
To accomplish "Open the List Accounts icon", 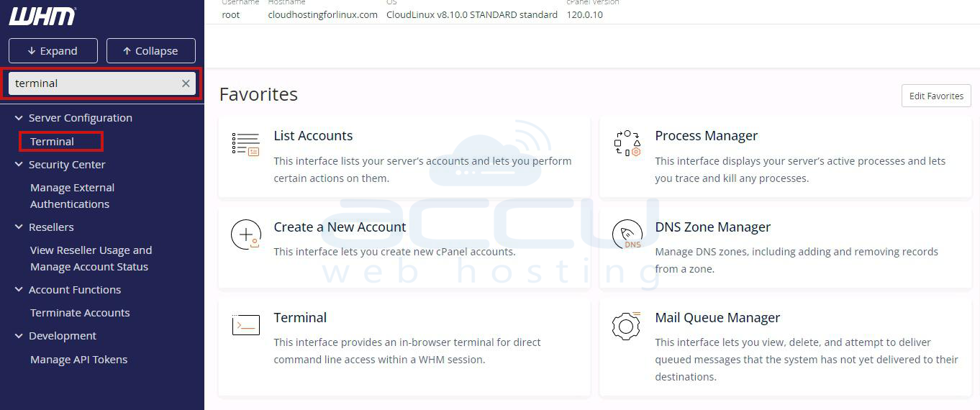I will coord(245,145).
